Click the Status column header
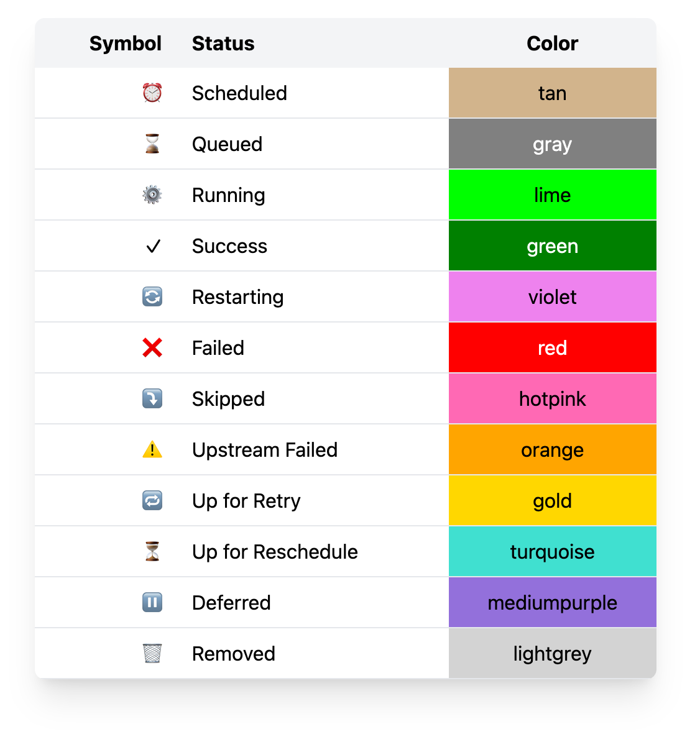This screenshot has height=747, width=700. pos(223,44)
